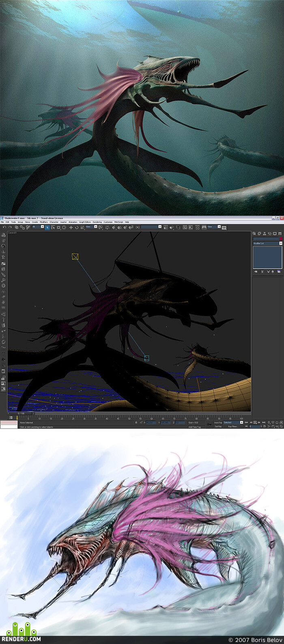Open the reactor menu

click(63, 222)
